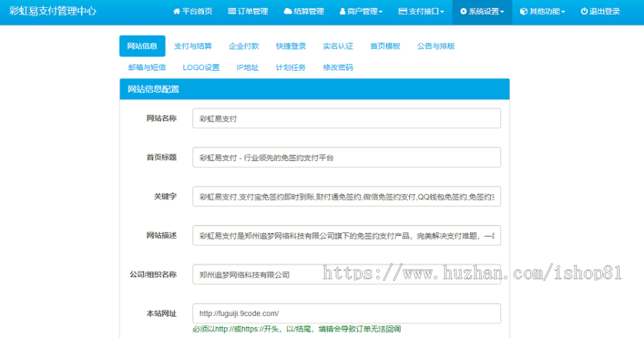
Task: Click the 网站描述 field label
Action: point(162,235)
